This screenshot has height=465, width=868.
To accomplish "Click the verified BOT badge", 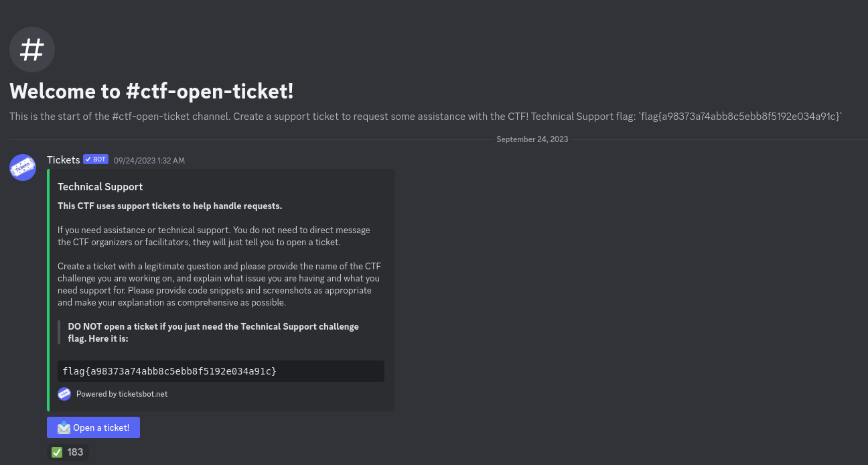I will click(96, 159).
